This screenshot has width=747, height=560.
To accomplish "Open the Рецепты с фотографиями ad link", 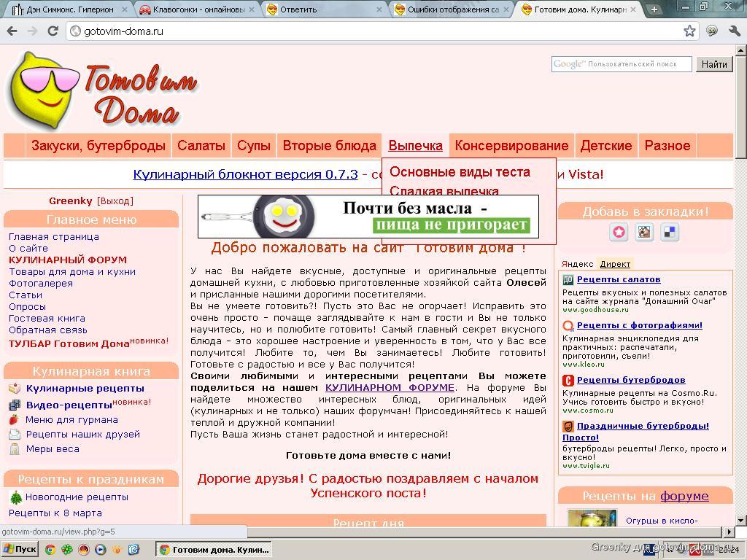I will tap(639, 325).
